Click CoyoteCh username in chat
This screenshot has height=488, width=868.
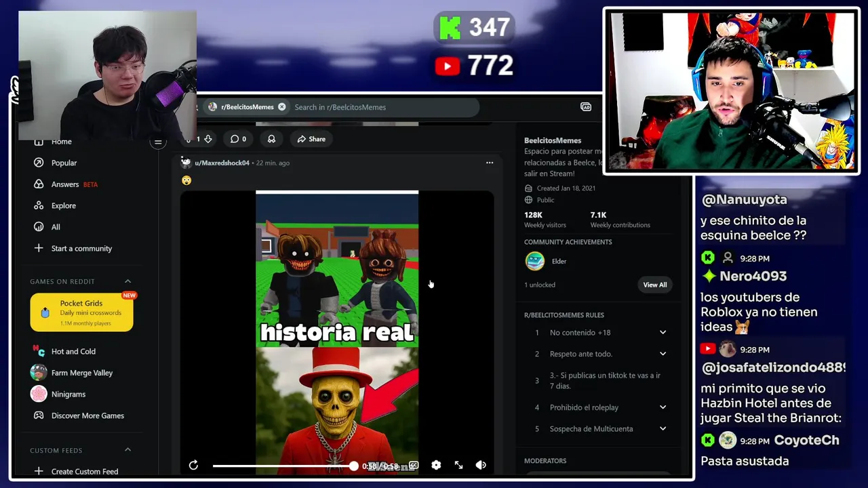(806, 440)
